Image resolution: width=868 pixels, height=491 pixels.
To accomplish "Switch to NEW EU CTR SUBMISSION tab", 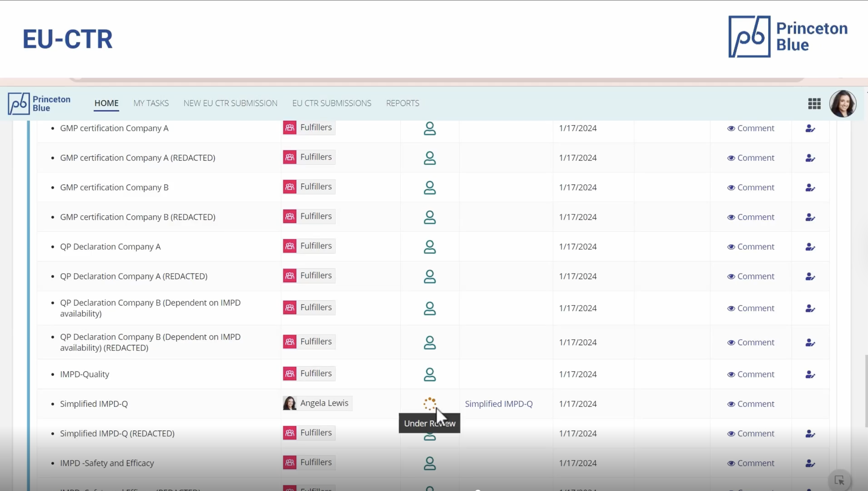I will (230, 103).
